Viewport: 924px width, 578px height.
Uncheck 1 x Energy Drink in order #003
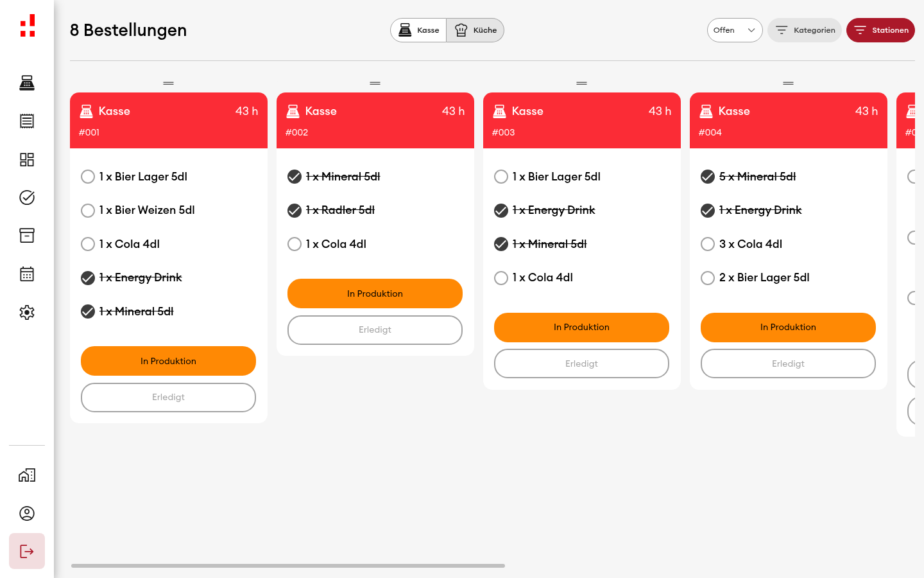point(501,211)
